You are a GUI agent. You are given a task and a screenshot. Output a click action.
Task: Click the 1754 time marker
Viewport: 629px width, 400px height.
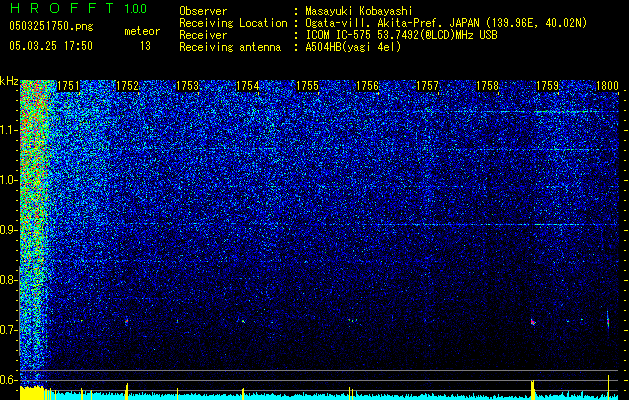point(248,86)
